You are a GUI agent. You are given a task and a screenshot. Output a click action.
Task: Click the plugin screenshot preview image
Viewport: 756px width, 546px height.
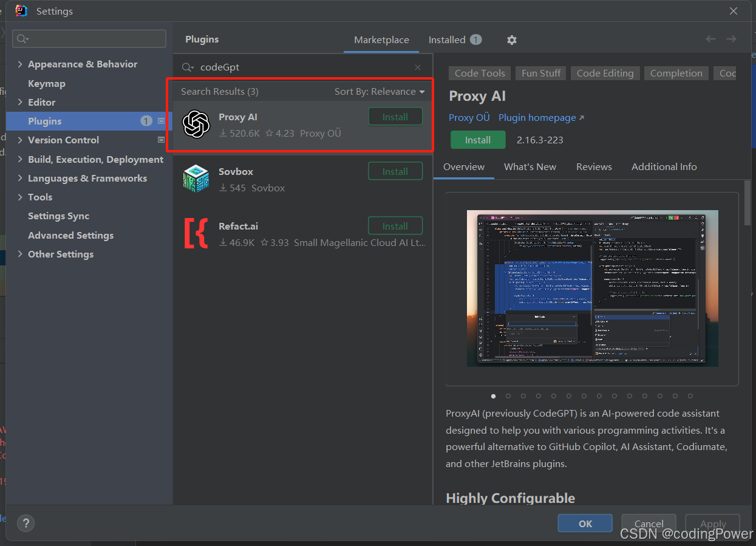[x=592, y=288]
